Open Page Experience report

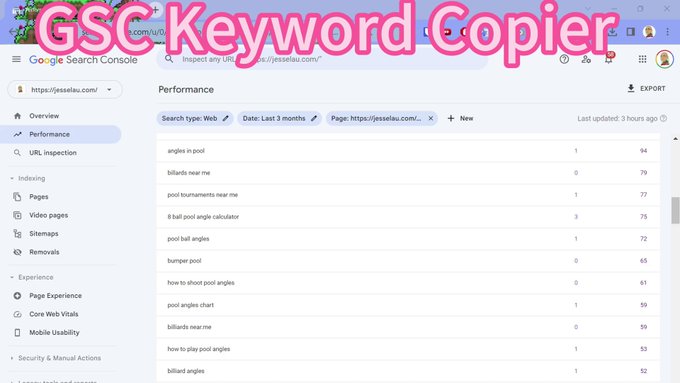(x=56, y=296)
